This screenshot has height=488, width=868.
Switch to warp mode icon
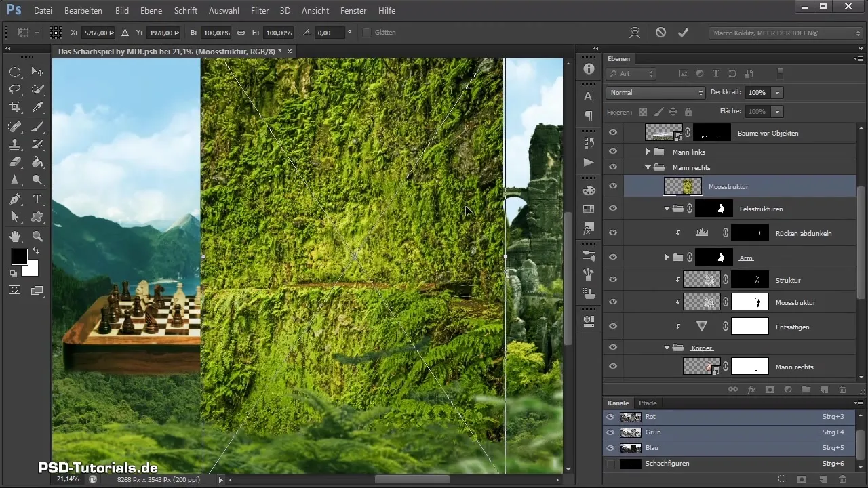coord(635,33)
